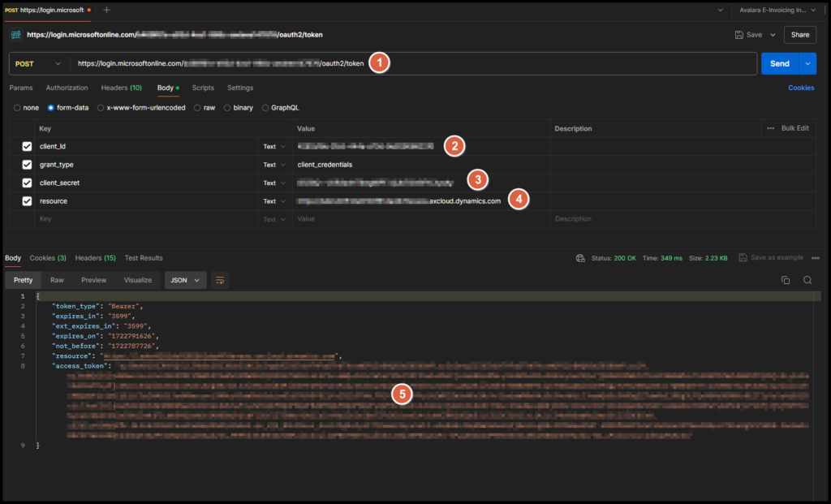Uncheck the client_secret row checkbox
The image size is (831, 504).
click(27, 183)
